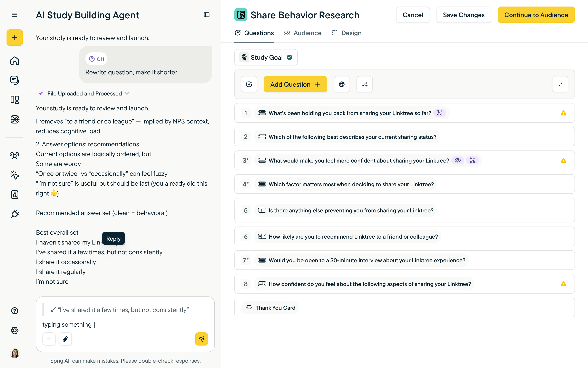The height and width of the screenshot is (368, 588).
Task: Open the dashboard layout sidebar icon
Action: coord(14,100)
